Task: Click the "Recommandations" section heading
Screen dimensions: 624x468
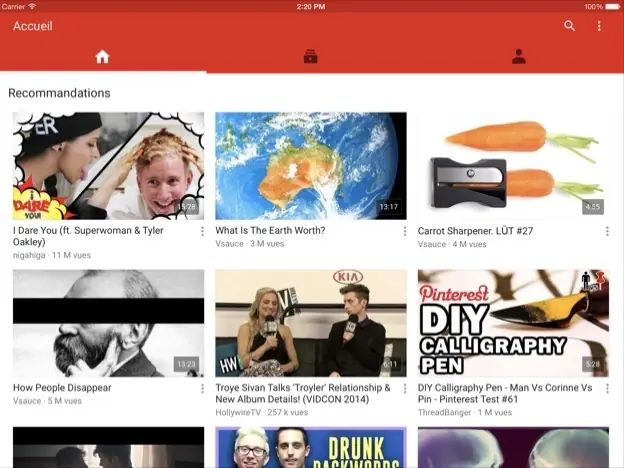Action: tap(59, 93)
